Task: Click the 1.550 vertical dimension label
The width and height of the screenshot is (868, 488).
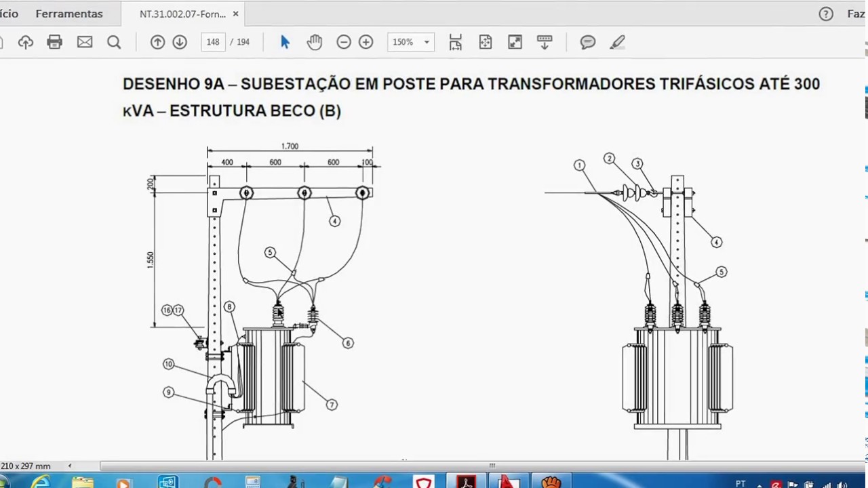Action: pos(151,260)
